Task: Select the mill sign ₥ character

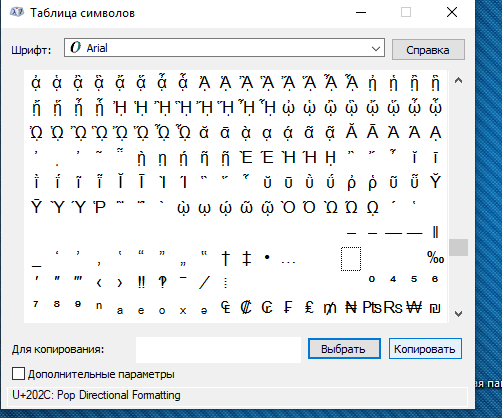Action: pos(330,308)
